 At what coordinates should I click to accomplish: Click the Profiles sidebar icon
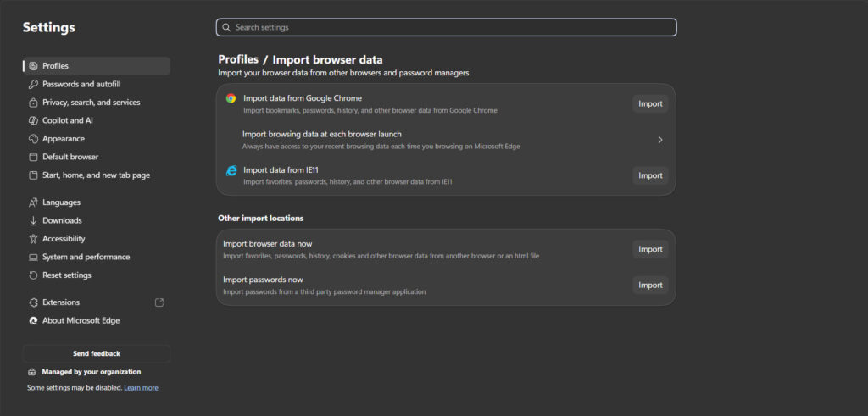point(33,66)
